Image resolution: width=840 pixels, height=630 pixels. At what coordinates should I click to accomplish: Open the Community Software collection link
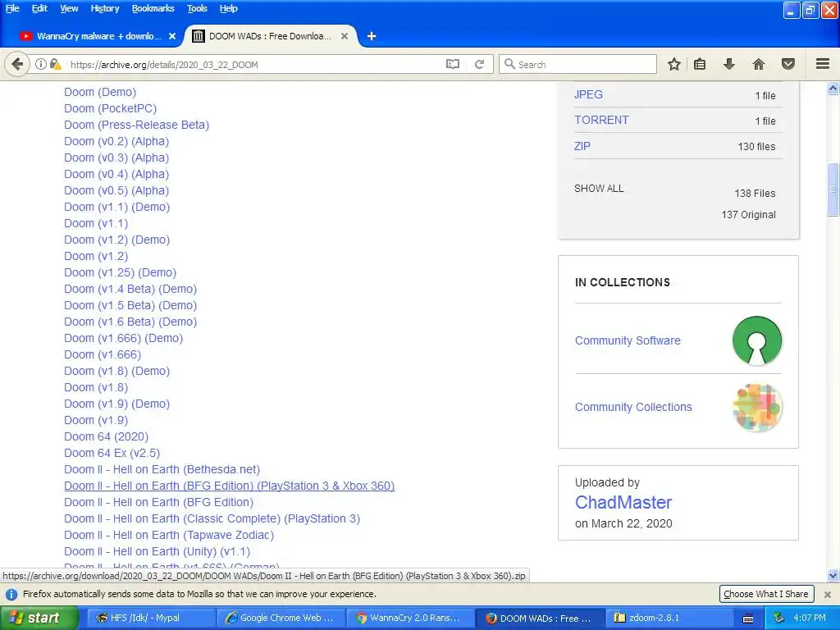pos(628,340)
